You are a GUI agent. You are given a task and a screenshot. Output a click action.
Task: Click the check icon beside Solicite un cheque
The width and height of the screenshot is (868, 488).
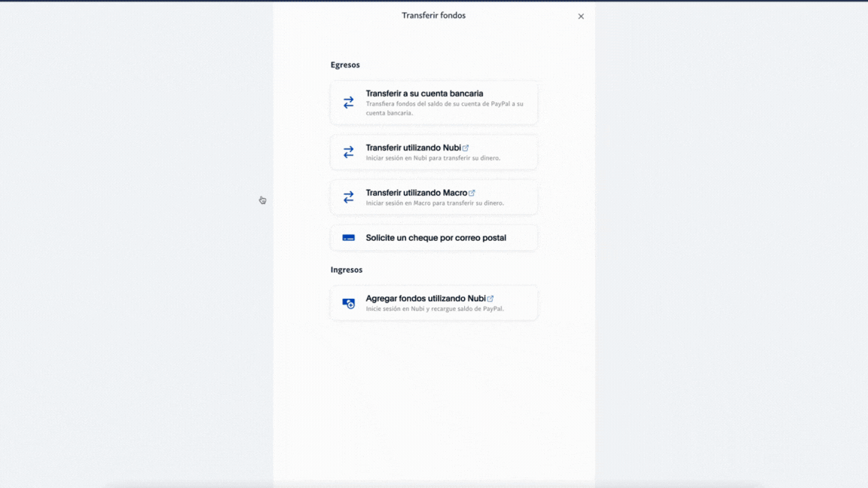pos(348,238)
